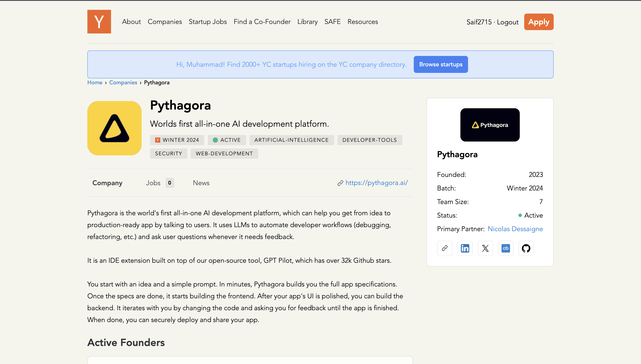Open the Library menu
The height and width of the screenshot is (364, 641).
point(307,21)
